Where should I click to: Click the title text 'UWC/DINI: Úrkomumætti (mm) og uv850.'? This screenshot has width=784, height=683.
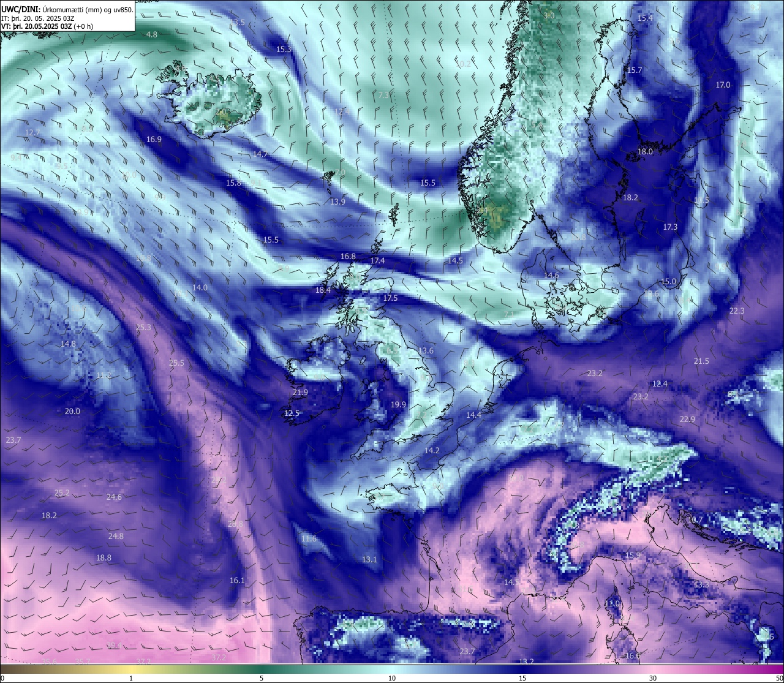pos(67,9)
